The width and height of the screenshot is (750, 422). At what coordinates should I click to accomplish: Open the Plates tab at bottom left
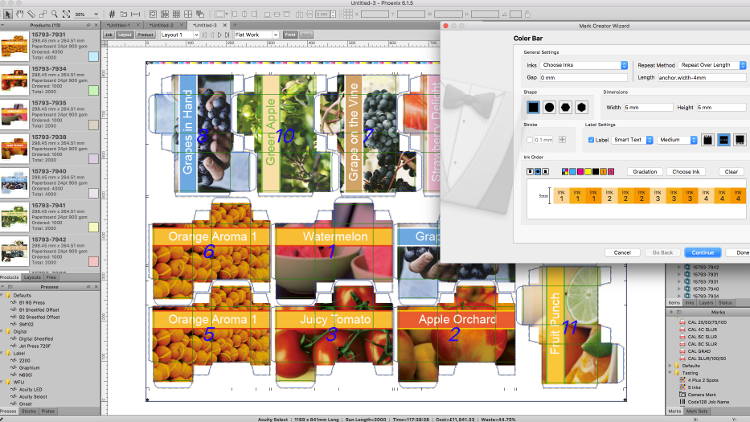(x=48, y=411)
